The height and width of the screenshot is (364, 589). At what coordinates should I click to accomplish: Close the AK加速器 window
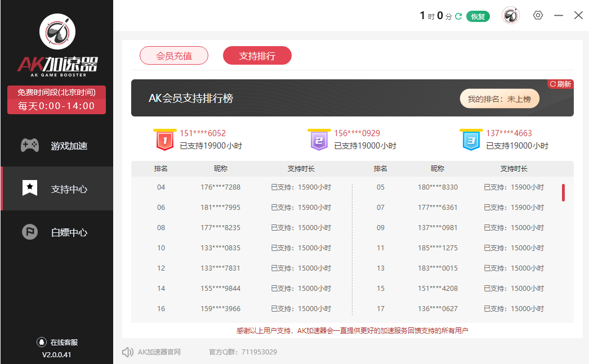tap(578, 15)
